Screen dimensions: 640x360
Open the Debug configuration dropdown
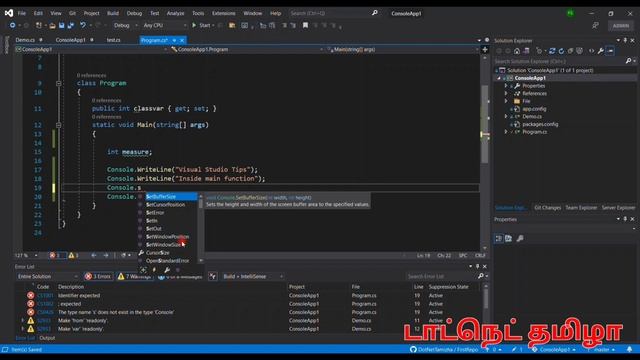(x=125, y=25)
